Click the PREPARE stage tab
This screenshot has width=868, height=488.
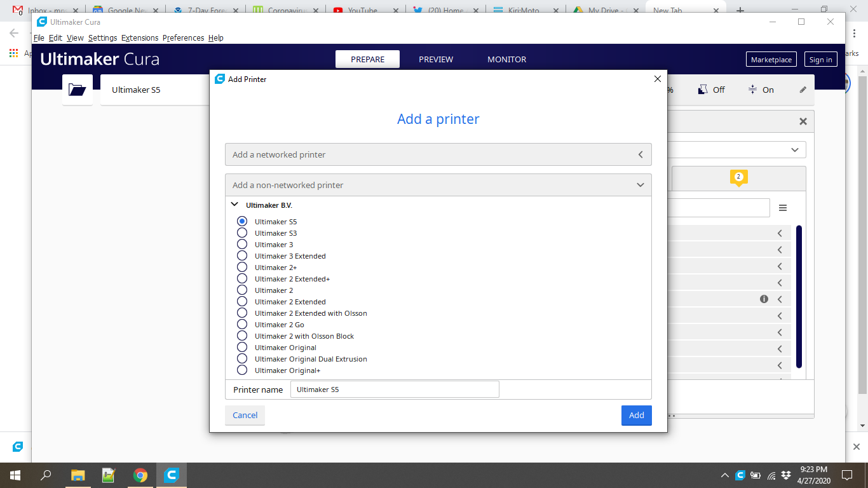(367, 59)
